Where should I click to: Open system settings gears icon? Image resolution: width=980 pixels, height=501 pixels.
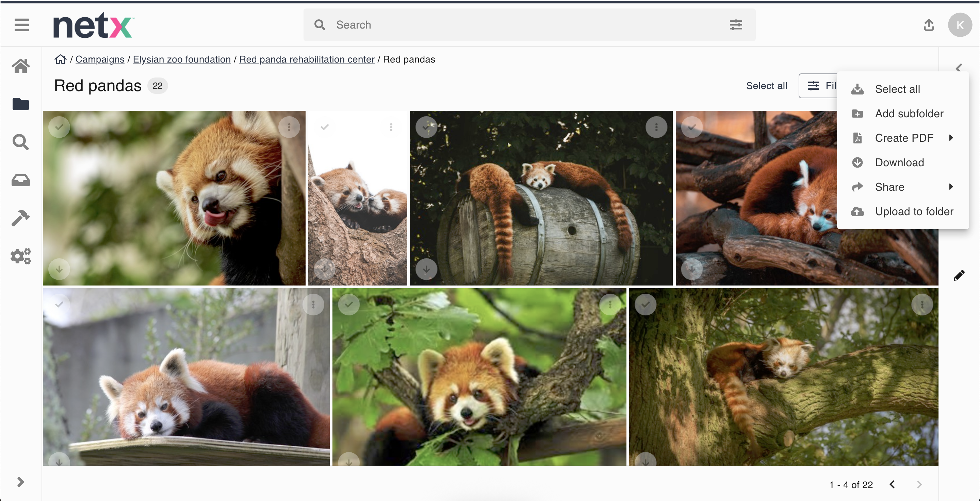[x=20, y=256]
